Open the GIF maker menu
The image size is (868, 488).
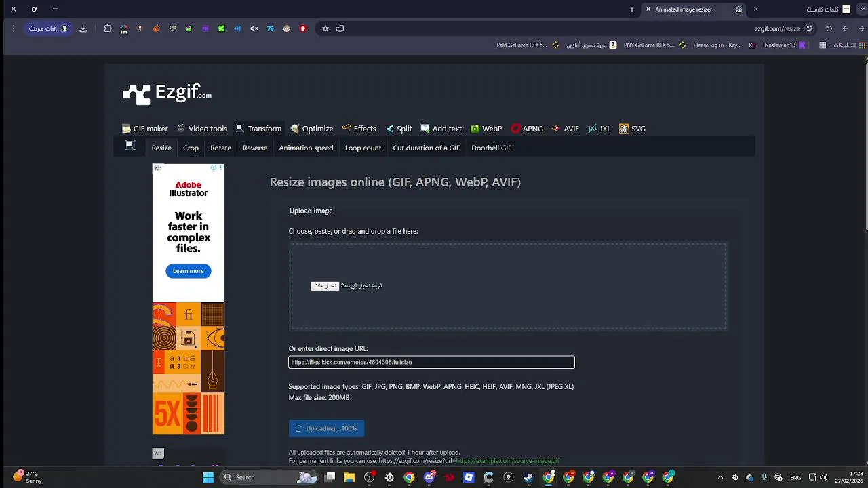pos(145,129)
